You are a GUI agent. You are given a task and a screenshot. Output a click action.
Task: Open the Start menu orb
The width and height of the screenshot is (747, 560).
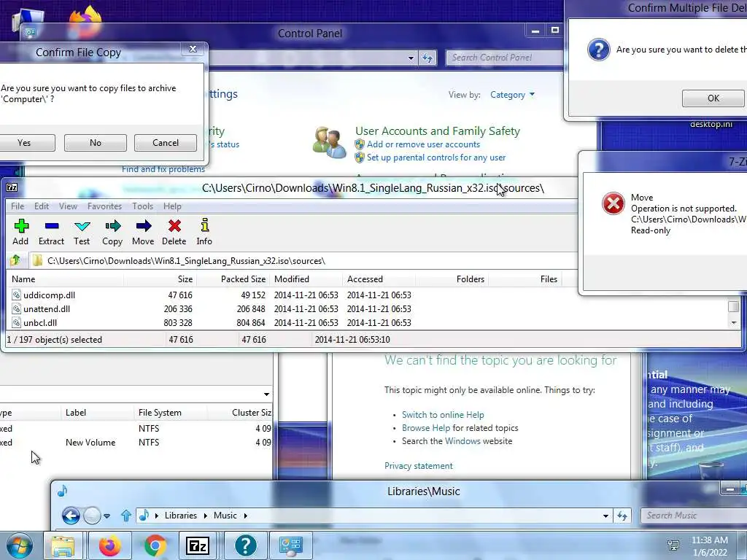click(19, 545)
